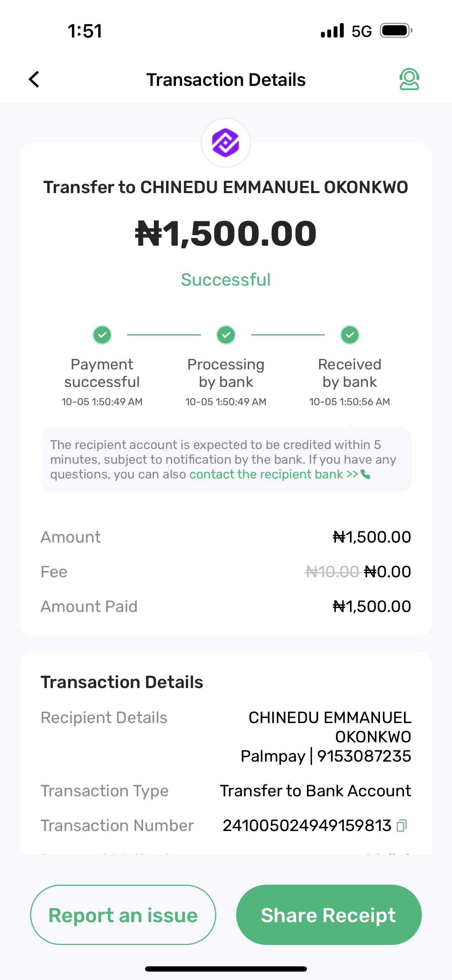Tap the home indicator bar

(226, 968)
